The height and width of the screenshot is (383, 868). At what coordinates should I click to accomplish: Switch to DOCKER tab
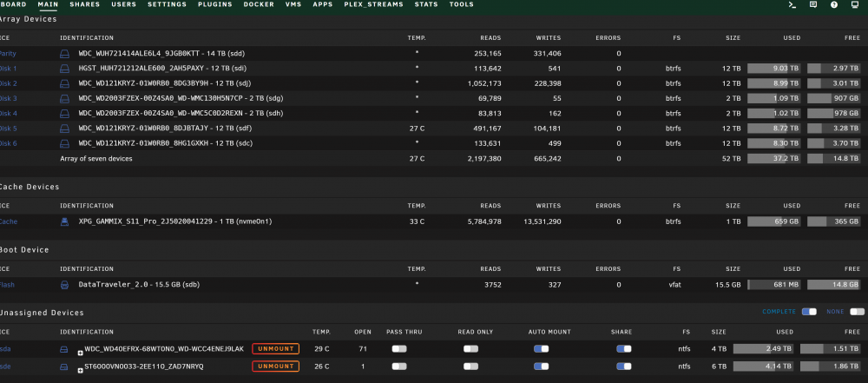coord(259,4)
